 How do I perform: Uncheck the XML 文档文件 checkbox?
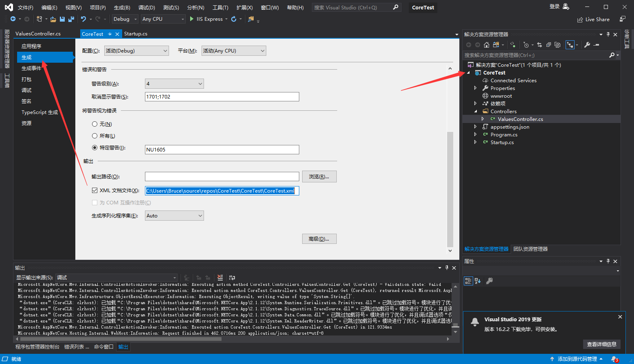(94, 190)
